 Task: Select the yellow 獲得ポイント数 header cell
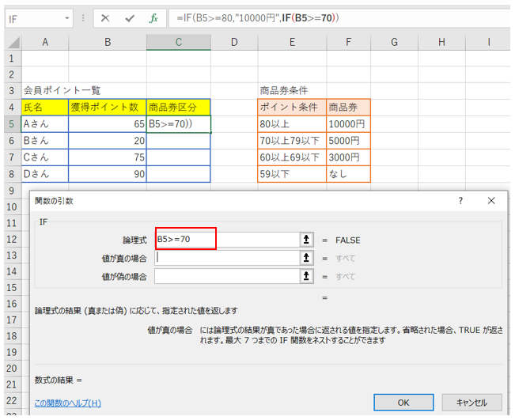(108, 107)
